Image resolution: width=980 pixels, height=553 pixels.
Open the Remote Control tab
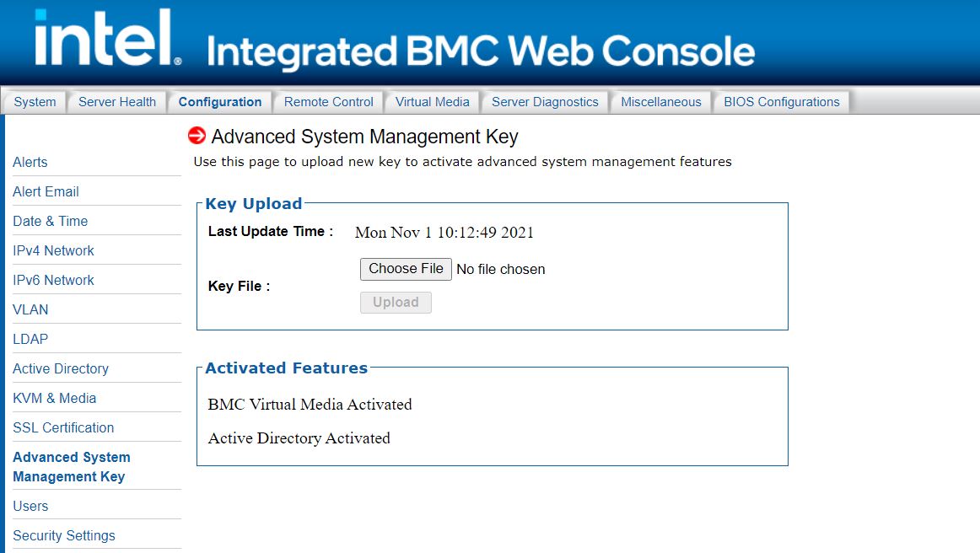pyautogui.click(x=328, y=102)
